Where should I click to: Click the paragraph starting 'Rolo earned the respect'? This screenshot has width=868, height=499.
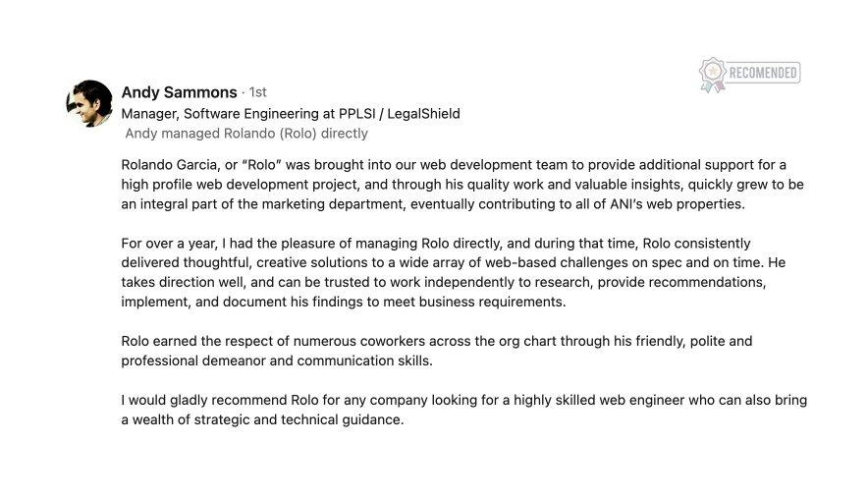pyautogui.click(x=437, y=351)
